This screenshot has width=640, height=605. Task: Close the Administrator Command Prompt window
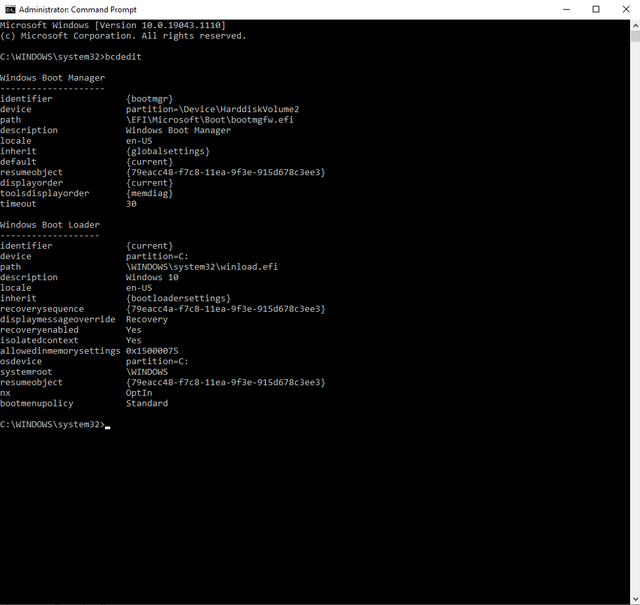point(626,9)
